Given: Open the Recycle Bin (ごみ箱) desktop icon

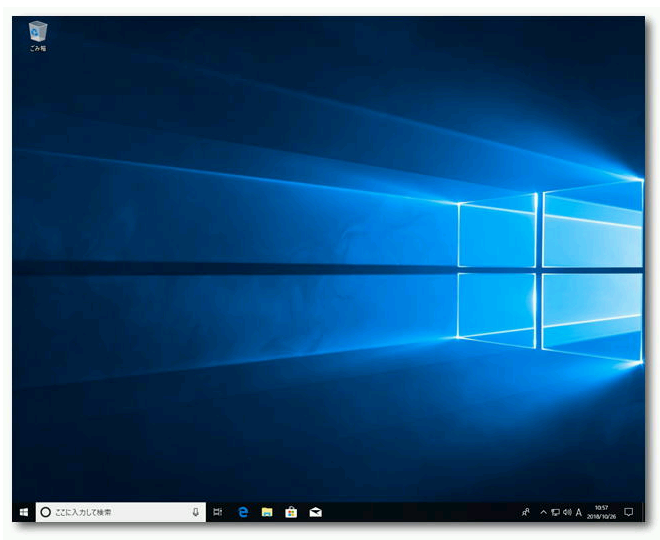Looking at the screenshot, I should point(38,36).
